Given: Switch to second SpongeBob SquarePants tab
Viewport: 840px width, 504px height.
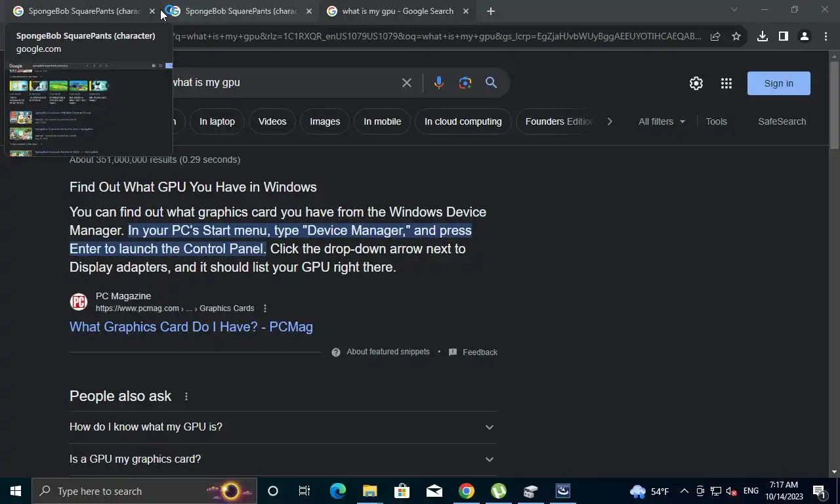Looking at the screenshot, I should 240,11.
